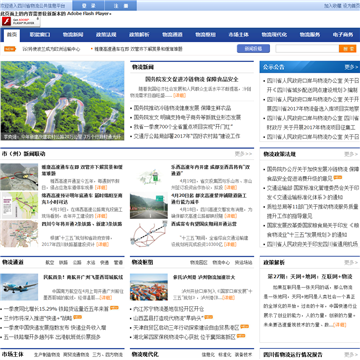Open policy item 国务院办公厅关于加快发展冷链物流
Viewport: 360px width, 360px height.
point(312,174)
